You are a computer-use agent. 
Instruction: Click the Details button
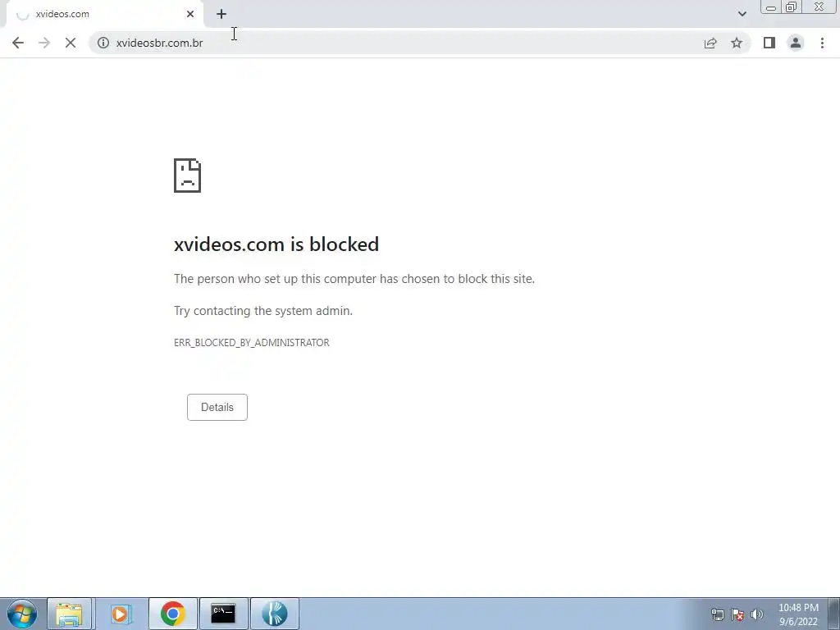tap(217, 407)
